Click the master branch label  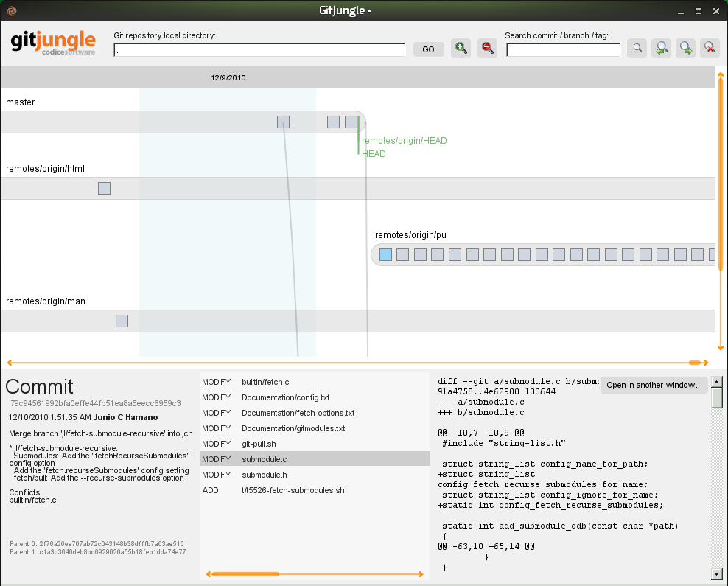tap(21, 102)
